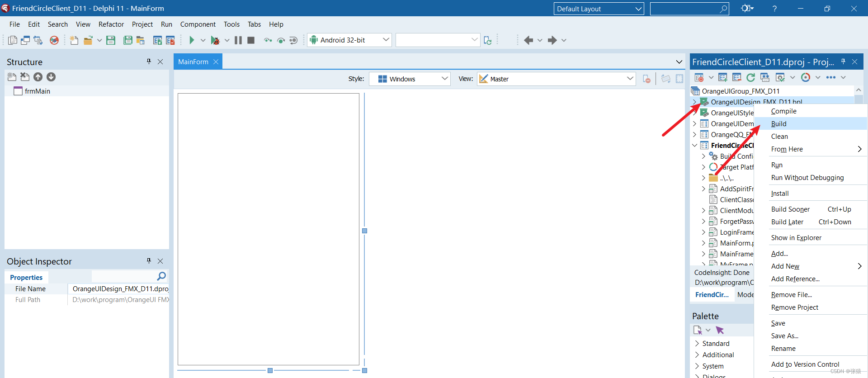Viewport: 868px width, 378px height.
Task: Click Add New Project icon in Projects panel
Action: coord(723,77)
